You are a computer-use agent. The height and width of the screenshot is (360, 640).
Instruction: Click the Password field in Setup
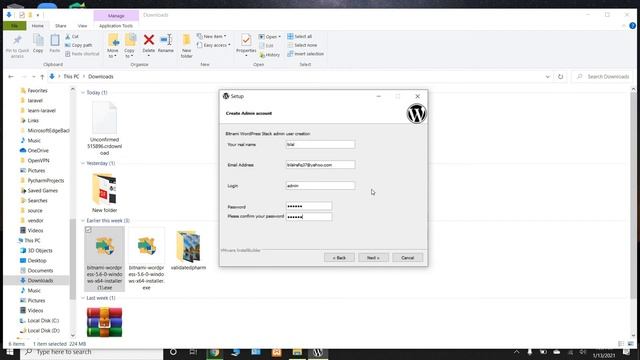coord(309,207)
